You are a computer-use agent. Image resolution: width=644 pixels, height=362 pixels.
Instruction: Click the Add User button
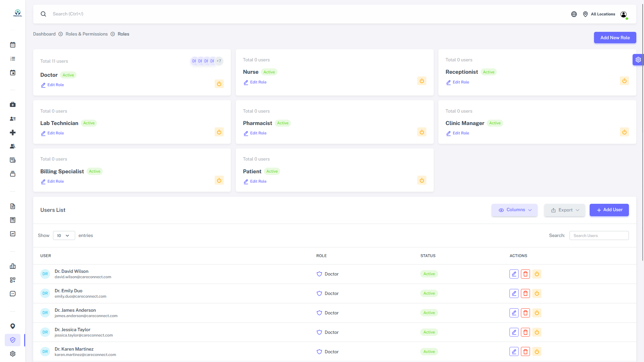coord(609,210)
